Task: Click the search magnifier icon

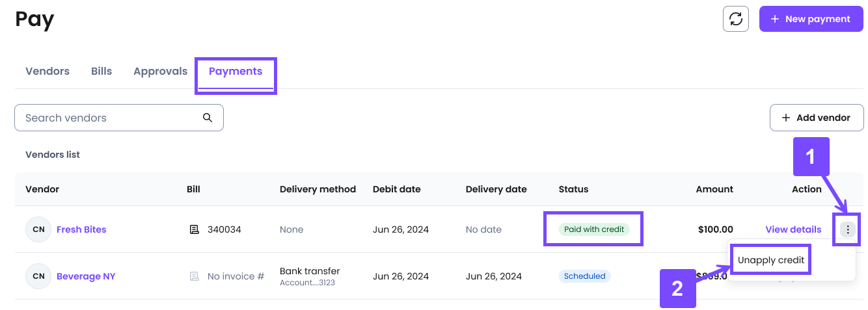Action: click(208, 118)
